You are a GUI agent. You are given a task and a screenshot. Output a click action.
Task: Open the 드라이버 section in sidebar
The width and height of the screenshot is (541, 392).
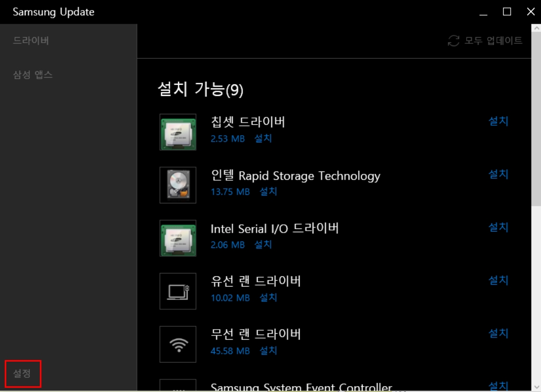click(x=31, y=40)
